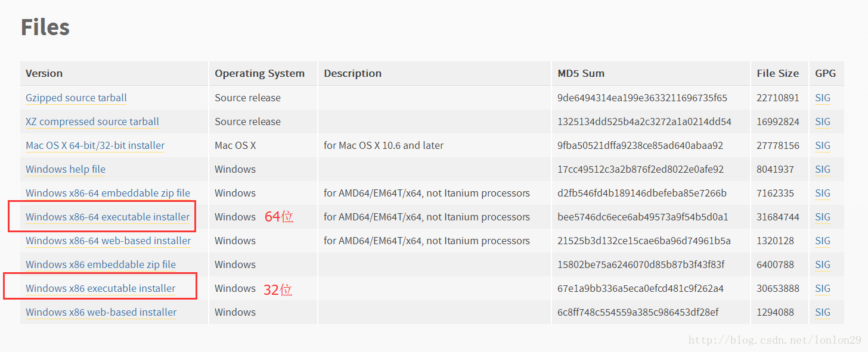The image size is (868, 352).
Task: Open SIG for x86-64 embeddable zip
Action: point(823,193)
